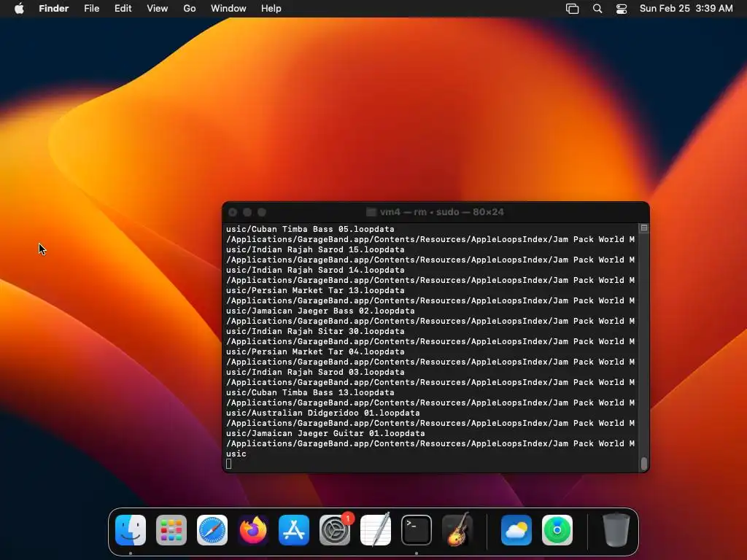The height and width of the screenshot is (560, 747).
Task: Open Spotlight search in menu bar
Action: (x=597, y=9)
